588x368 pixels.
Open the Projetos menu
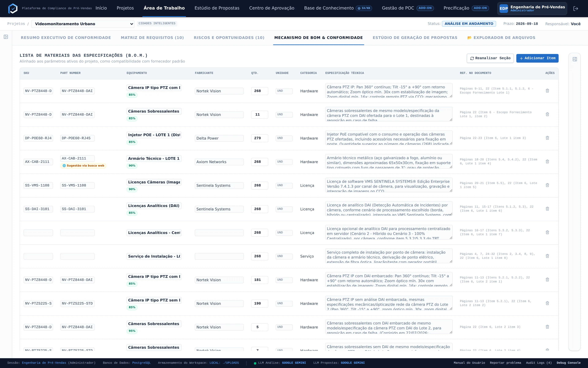(125, 8)
